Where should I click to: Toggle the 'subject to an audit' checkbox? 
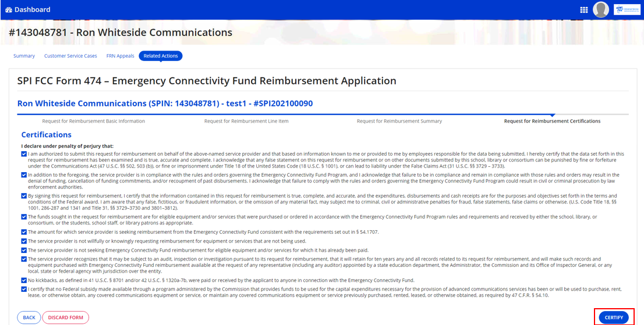(24, 259)
